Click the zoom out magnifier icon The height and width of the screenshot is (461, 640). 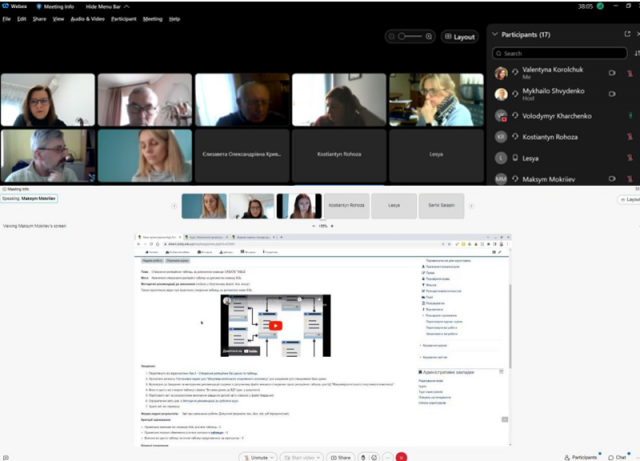coord(391,36)
